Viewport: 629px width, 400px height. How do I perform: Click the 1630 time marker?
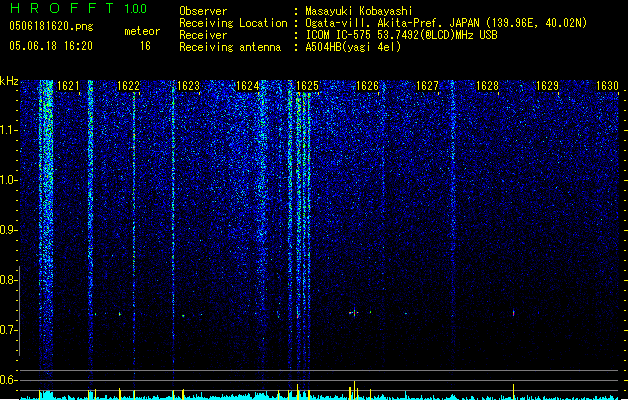tap(607, 86)
